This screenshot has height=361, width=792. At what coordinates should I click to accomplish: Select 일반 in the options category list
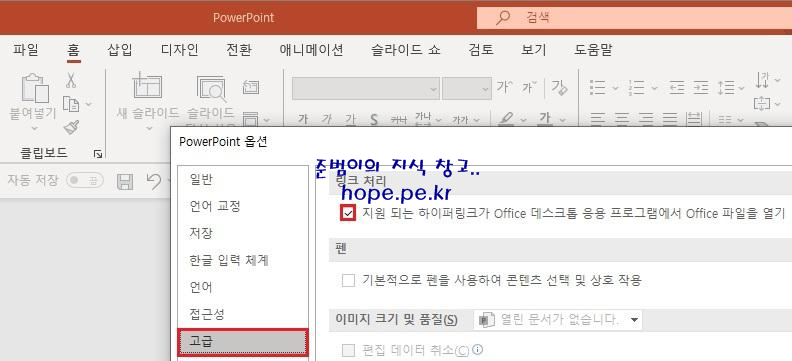click(x=243, y=179)
